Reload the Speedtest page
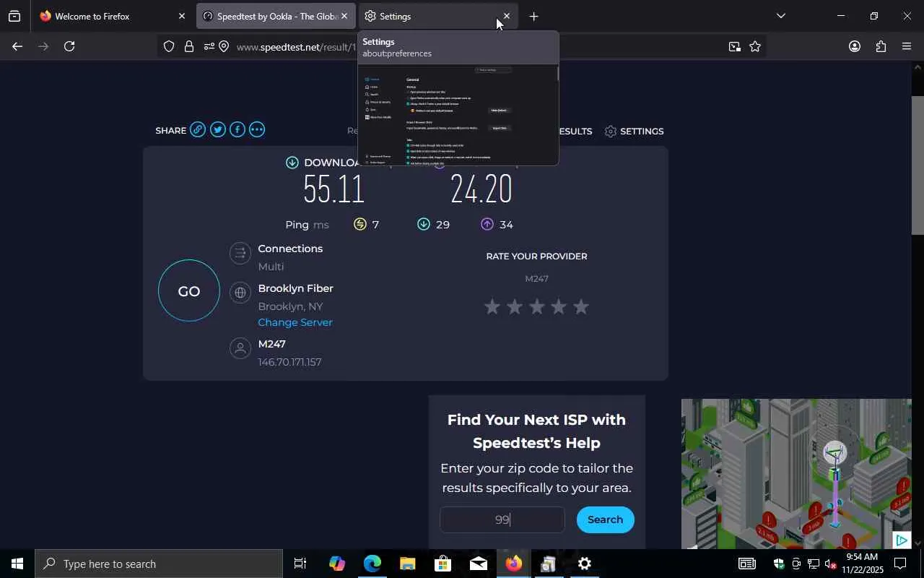 click(69, 46)
